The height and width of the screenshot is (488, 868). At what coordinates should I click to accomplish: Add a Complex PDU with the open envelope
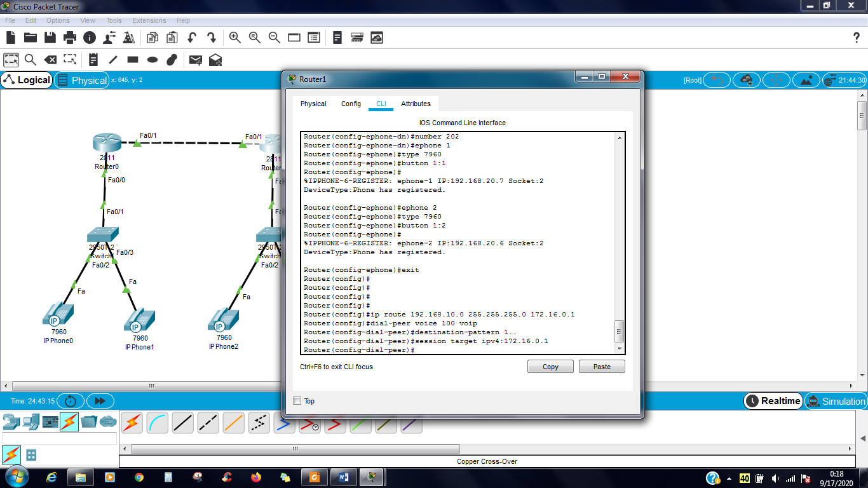pyautogui.click(x=215, y=60)
